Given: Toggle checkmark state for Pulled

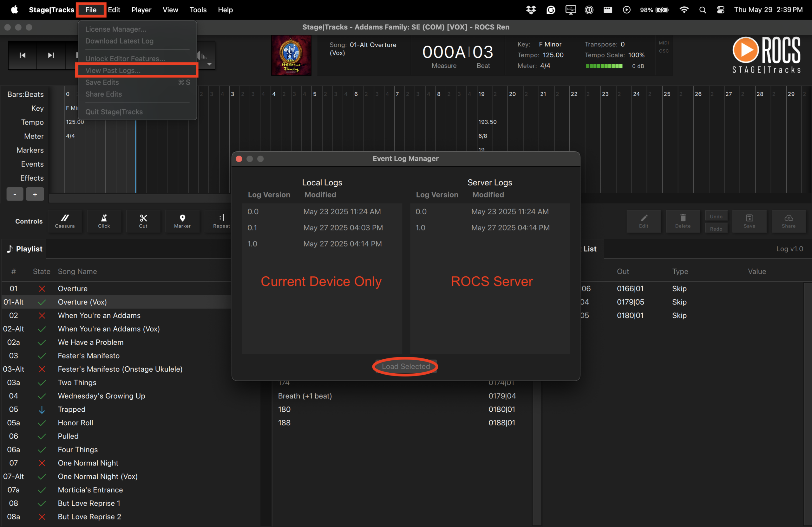Looking at the screenshot, I should [x=42, y=436].
